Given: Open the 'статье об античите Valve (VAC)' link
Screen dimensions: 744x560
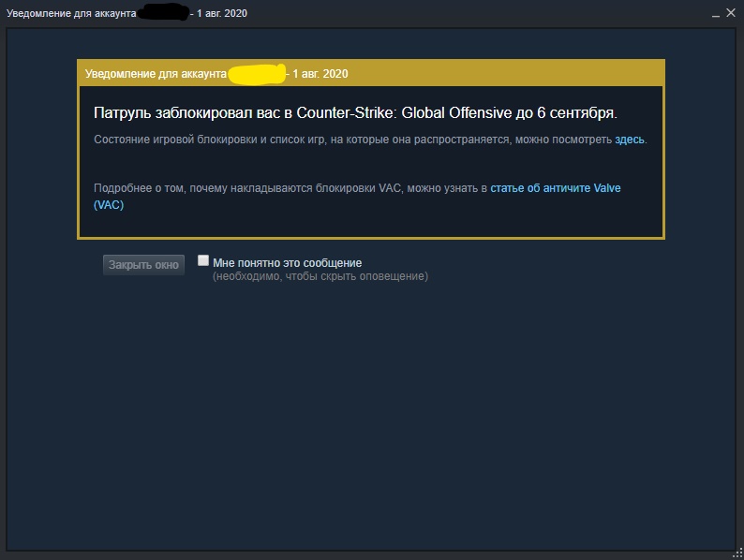Looking at the screenshot, I should coord(555,188).
